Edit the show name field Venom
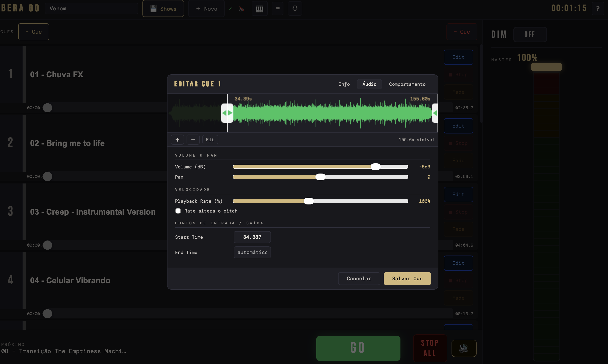This screenshot has height=364, width=608. [x=91, y=9]
